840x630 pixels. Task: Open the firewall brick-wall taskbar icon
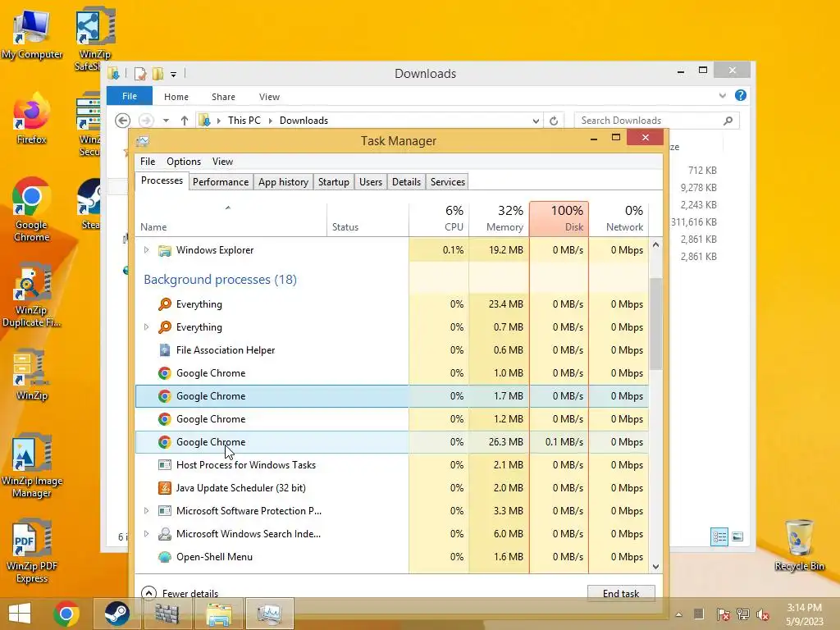coord(167,614)
